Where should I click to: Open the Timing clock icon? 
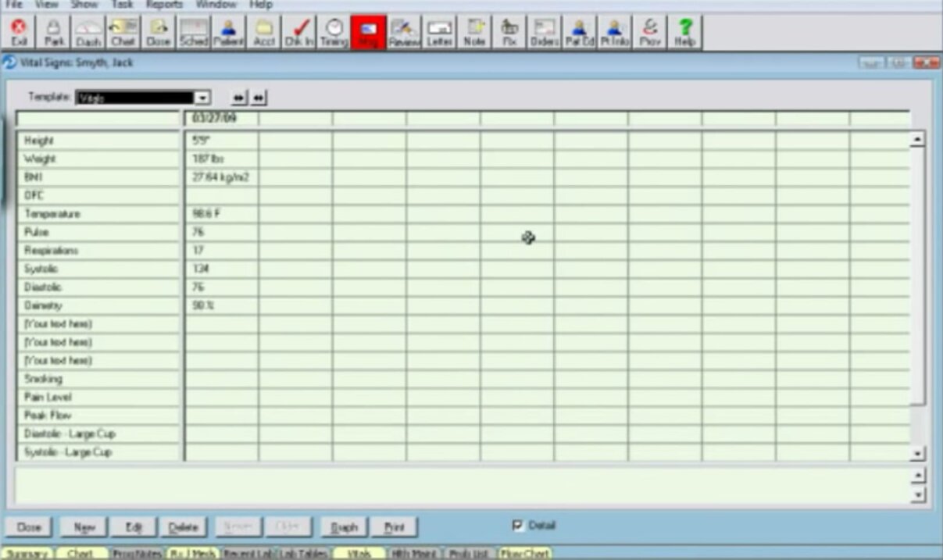[334, 33]
